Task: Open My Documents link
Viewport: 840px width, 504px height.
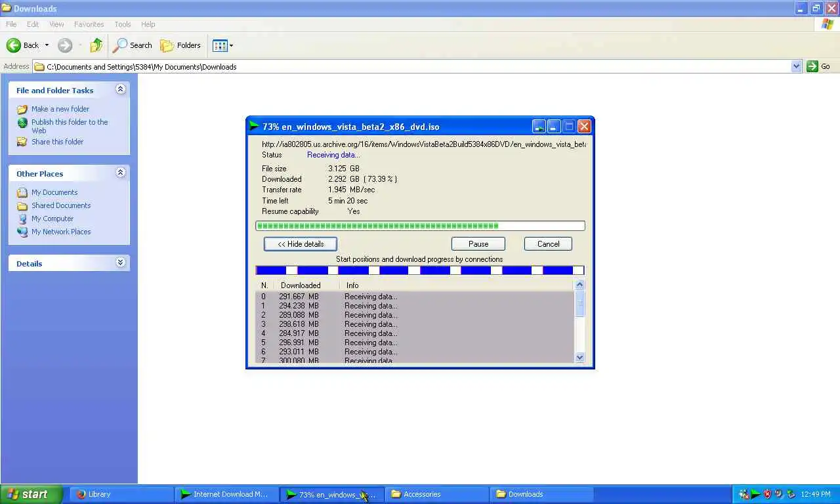Action: pos(54,192)
